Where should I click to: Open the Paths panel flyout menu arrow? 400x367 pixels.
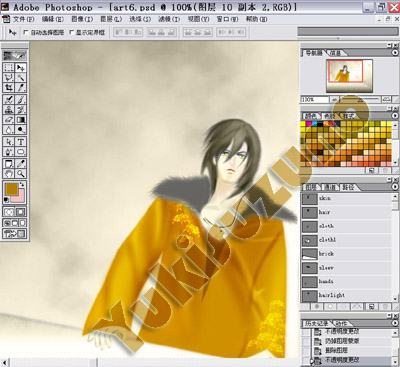395,187
